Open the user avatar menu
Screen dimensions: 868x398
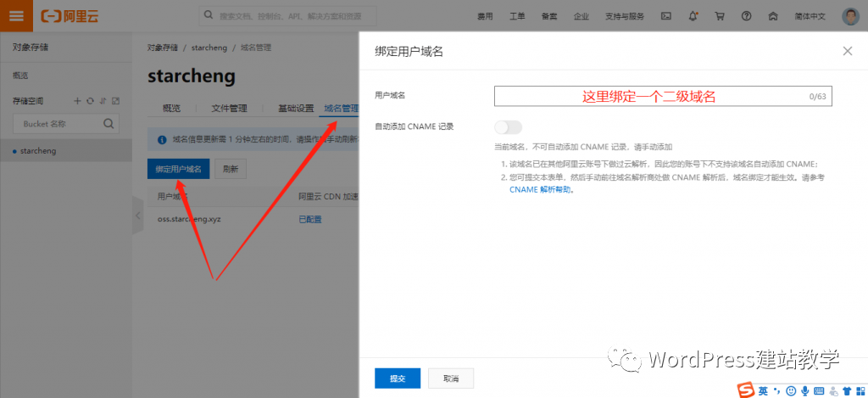pyautogui.click(x=850, y=16)
